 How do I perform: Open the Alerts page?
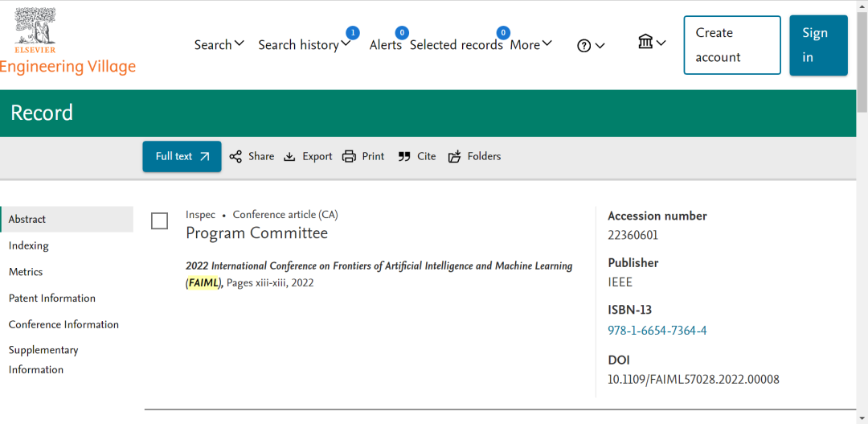tap(385, 45)
